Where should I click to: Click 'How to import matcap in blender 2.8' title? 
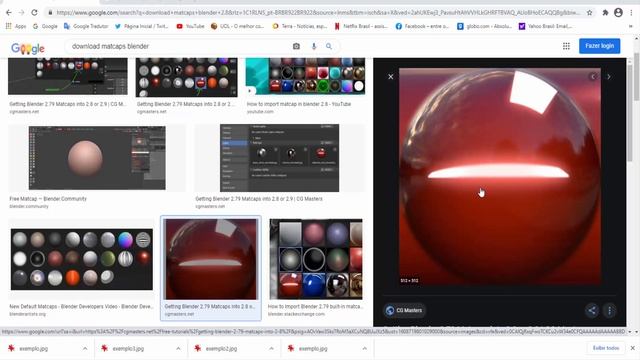(299, 104)
